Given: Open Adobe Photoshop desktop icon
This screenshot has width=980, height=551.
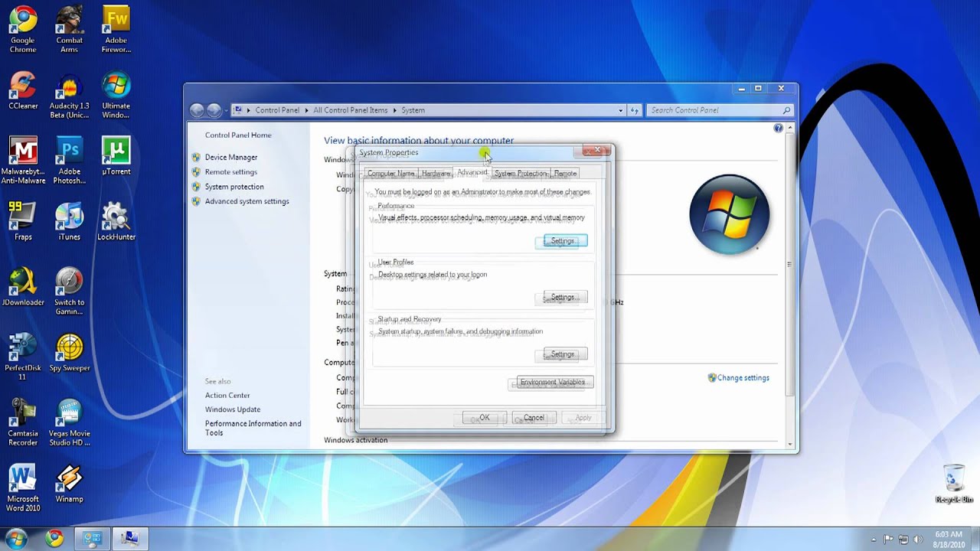Looking at the screenshot, I should tap(69, 161).
